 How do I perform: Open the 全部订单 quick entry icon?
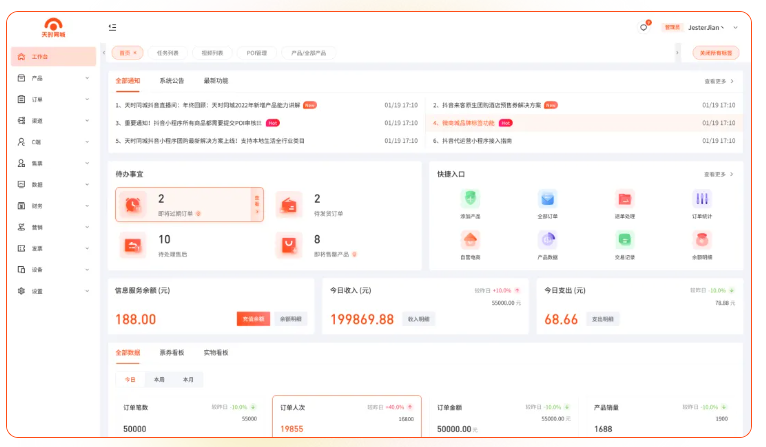(x=547, y=199)
